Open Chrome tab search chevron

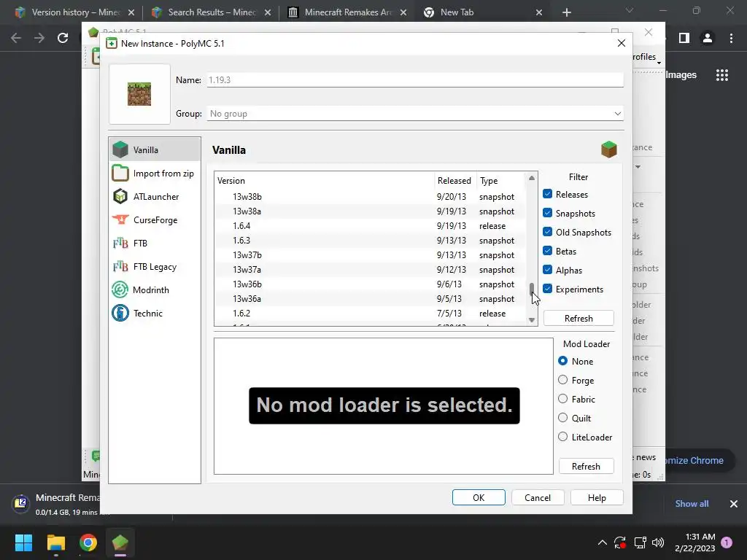[x=630, y=10]
